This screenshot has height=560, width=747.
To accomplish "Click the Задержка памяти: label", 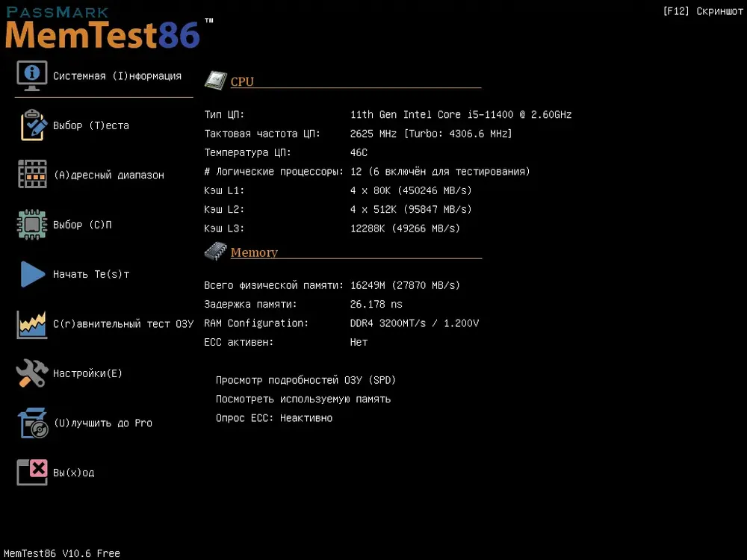I will point(250,305).
